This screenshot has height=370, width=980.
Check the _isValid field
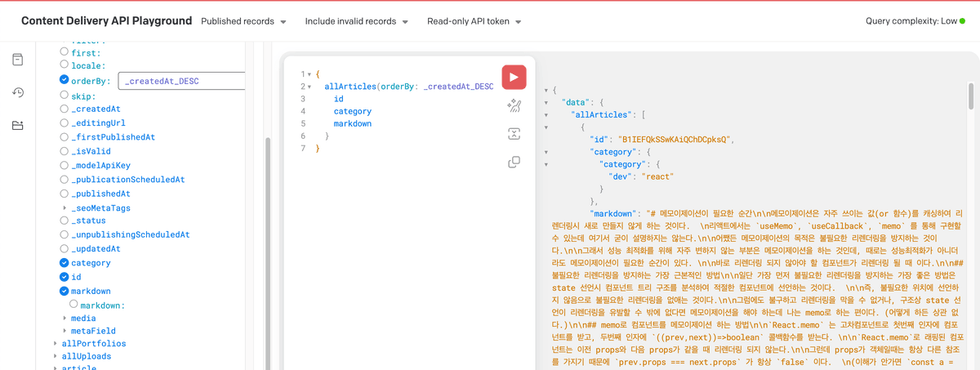[x=65, y=151]
